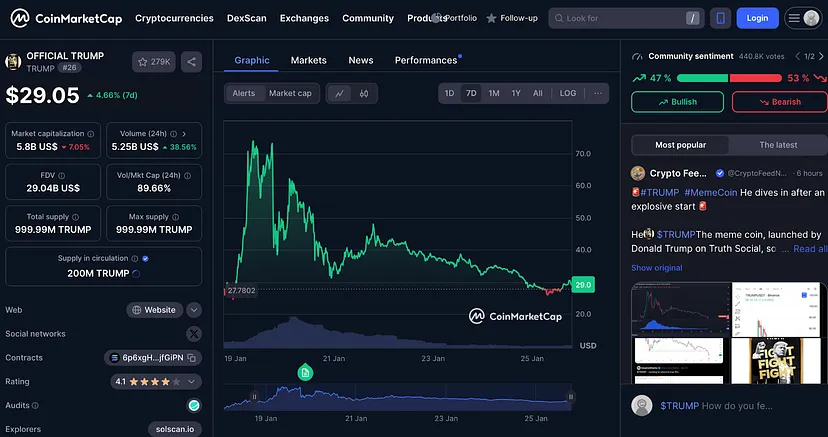Viewport: 828px width, 437px height.
Task: Switch to candlestick chart view
Action: (364, 93)
